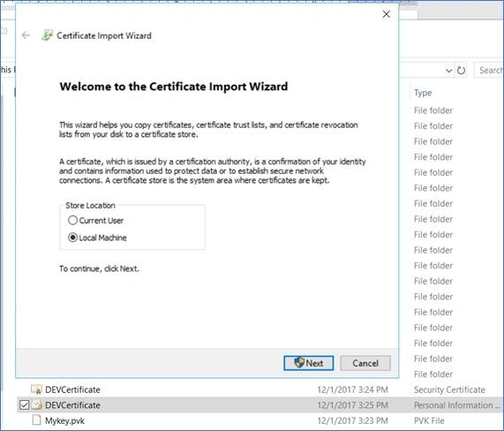
Task: Select the Current User radio button
Action: point(73,220)
